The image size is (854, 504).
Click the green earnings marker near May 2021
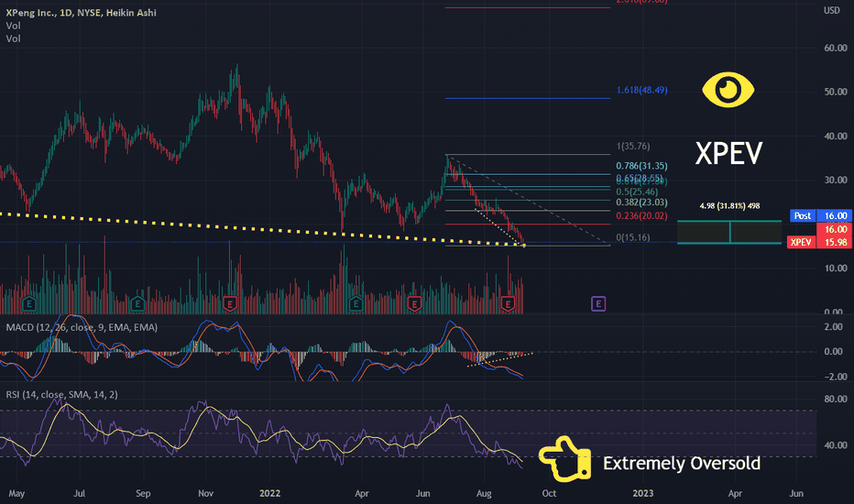tap(29, 303)
